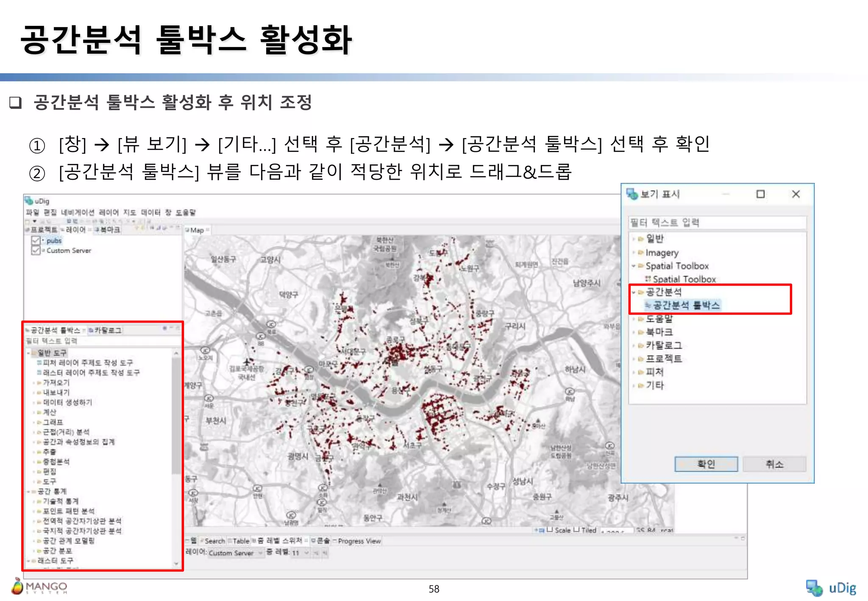The image size is (868, 601).
Task: Open the 창 menu
Action: (x=168, y=212)
